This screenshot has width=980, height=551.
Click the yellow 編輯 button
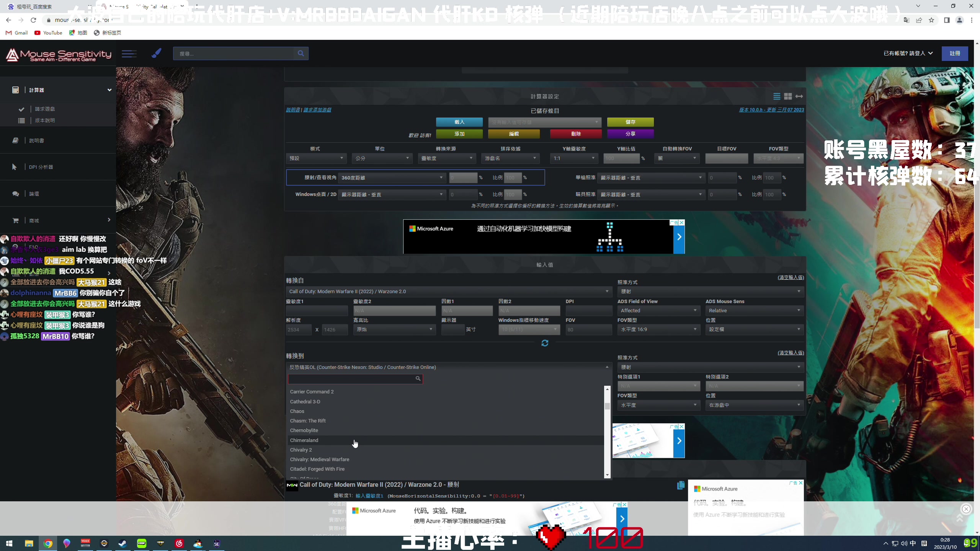514,134
